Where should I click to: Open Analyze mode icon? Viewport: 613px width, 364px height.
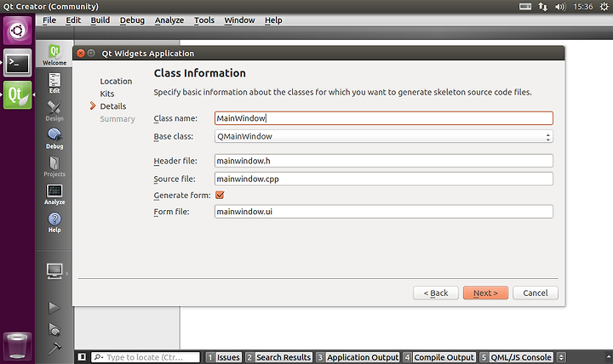pos(54,195)
